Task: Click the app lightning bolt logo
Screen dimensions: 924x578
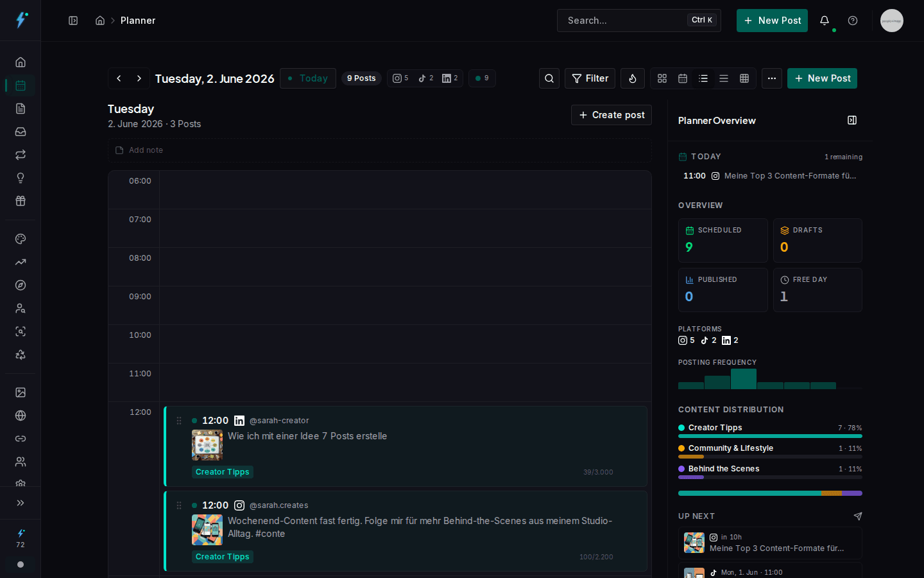Action: pos(21,20)
